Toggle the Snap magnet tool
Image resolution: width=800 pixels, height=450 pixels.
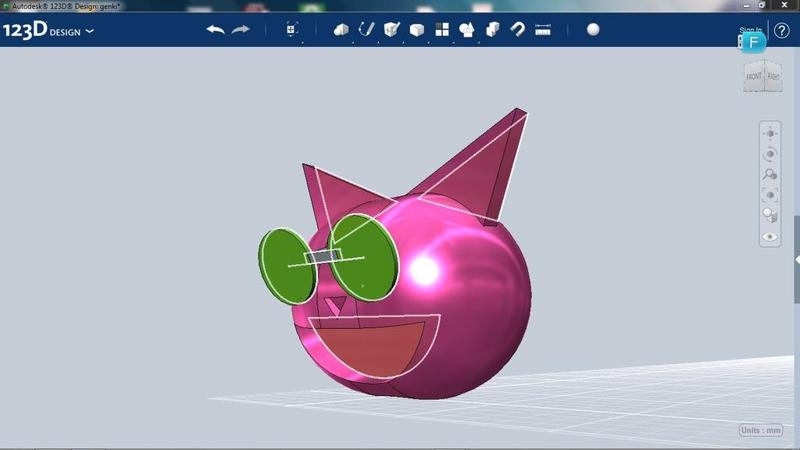coord(517,30)
